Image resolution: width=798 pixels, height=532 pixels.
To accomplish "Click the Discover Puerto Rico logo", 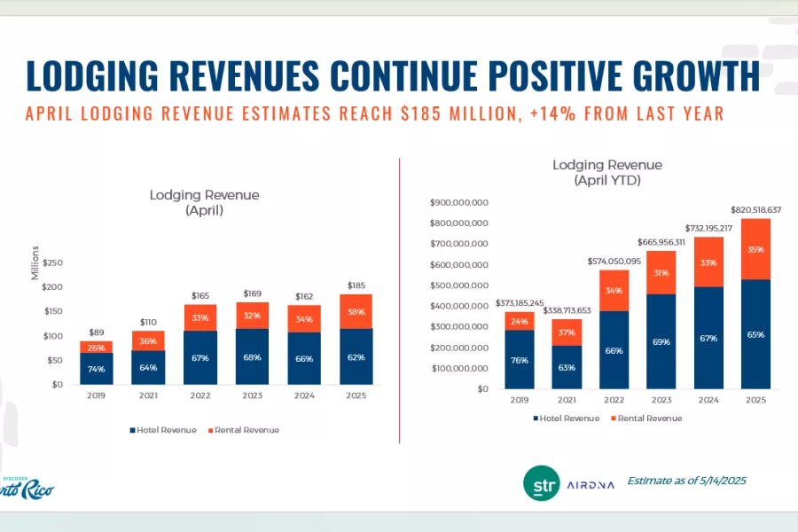I will click(27, 489).
